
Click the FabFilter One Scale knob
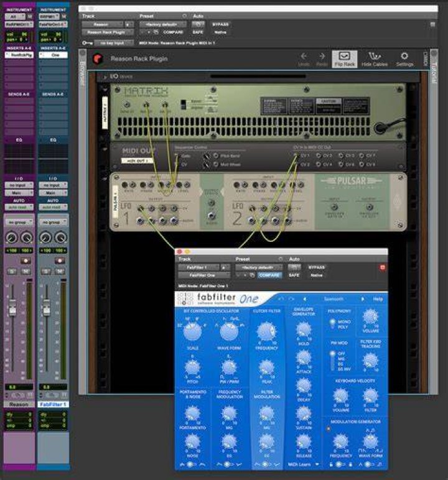(192, 332)
